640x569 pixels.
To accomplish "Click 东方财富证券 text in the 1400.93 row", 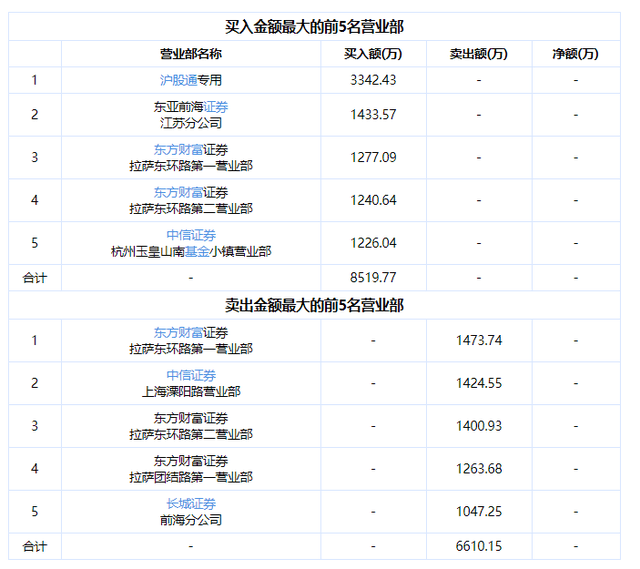I will point(191,418).
